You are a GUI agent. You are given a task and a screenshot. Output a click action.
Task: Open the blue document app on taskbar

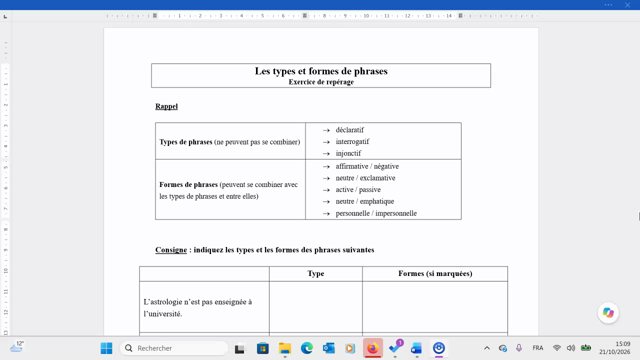pos(416,348)
